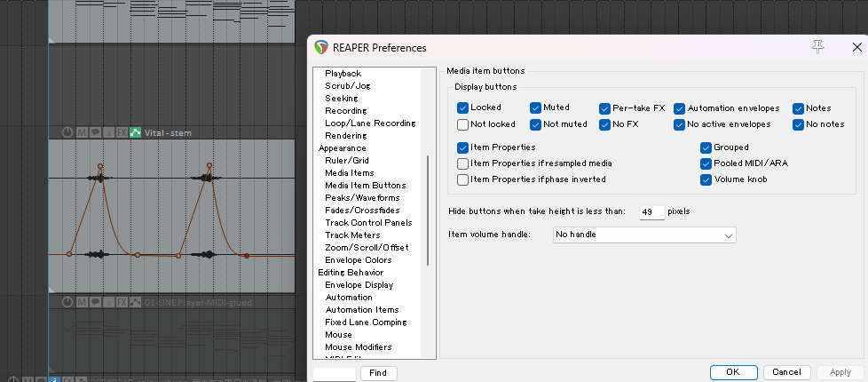Click the preferences tree vertical scrollbar
The width and height of the screenshot is (868, 382).
coord(428,211)
